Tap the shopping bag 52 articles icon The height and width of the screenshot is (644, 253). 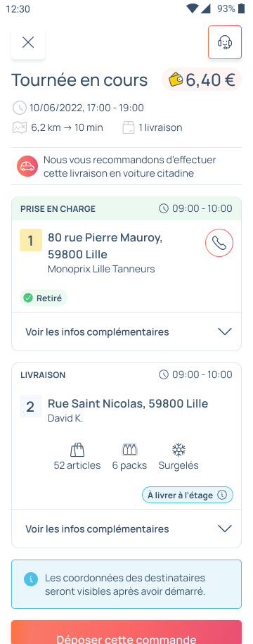[77, 450]
